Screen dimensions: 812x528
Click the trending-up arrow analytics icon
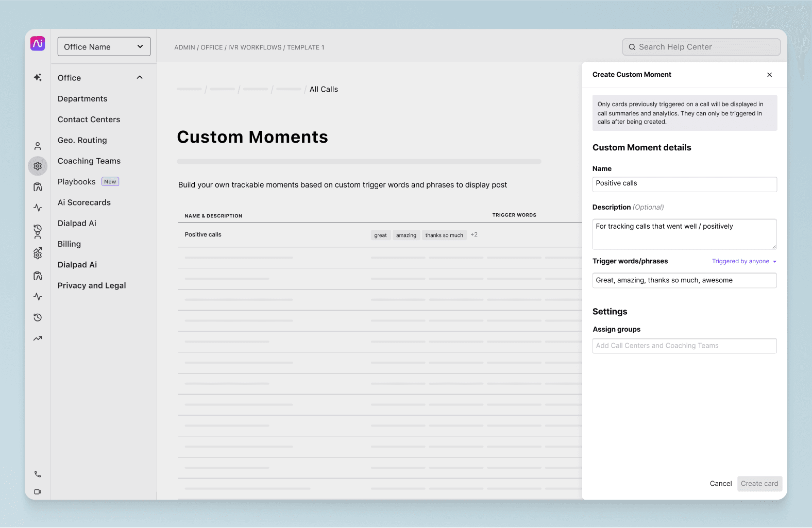point(38,338)
